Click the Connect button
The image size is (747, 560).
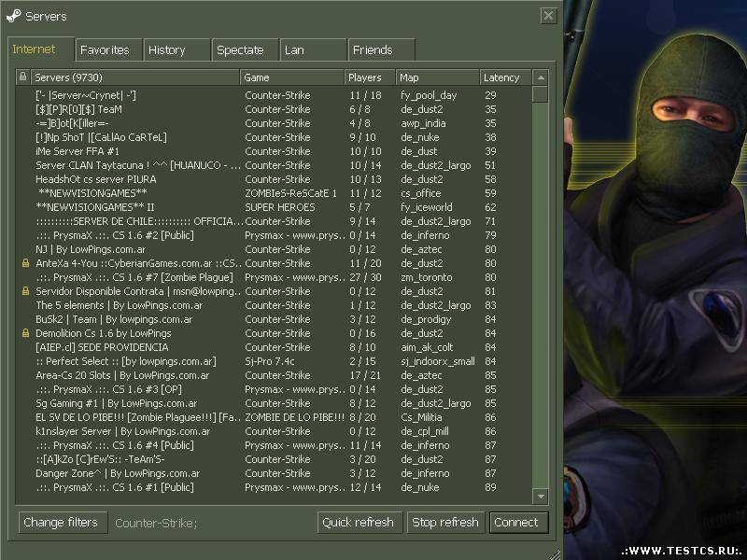519,523
